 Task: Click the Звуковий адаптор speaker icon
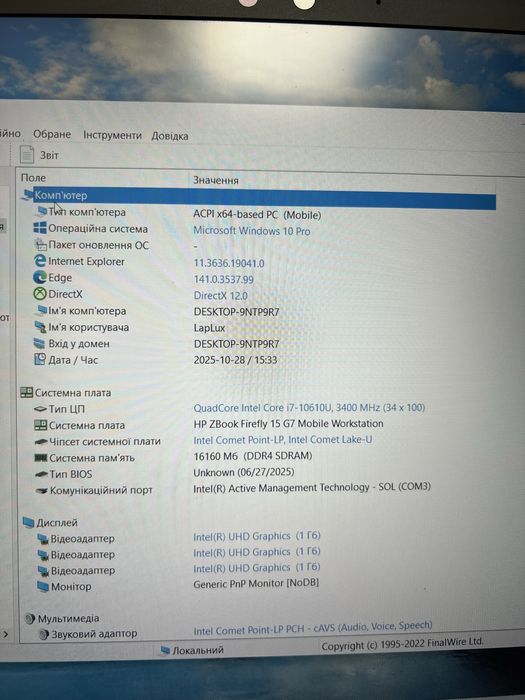click(x=44, y=634)
